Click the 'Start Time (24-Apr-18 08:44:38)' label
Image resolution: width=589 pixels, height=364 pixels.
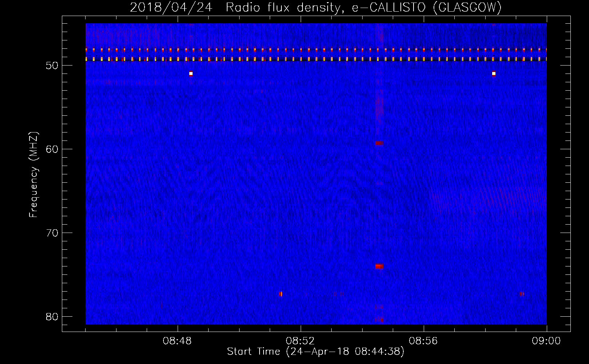316,352
